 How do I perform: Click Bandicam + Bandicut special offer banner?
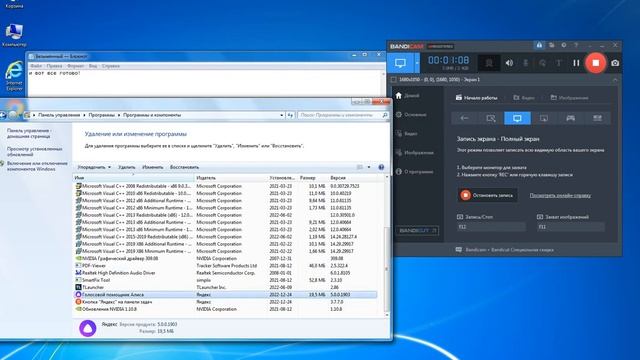click(x=505, y=250)
